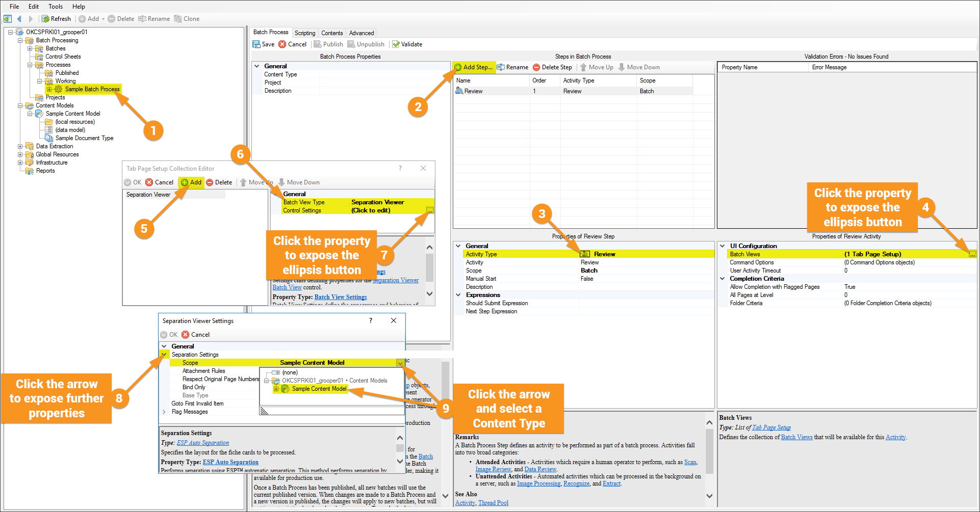The image size is (980, 512).
Task: Click the help question mark in Tab Page Setup Collection Editor
Action: (400, 168)
